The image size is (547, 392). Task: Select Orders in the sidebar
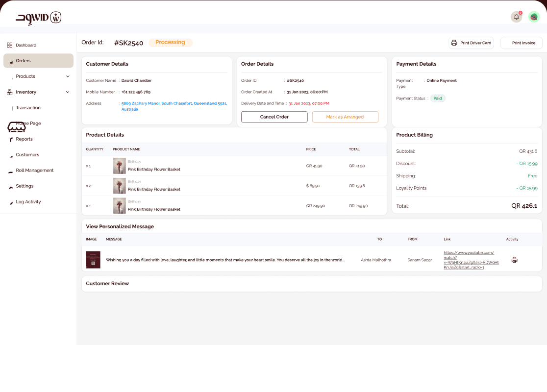pos(38,61)
